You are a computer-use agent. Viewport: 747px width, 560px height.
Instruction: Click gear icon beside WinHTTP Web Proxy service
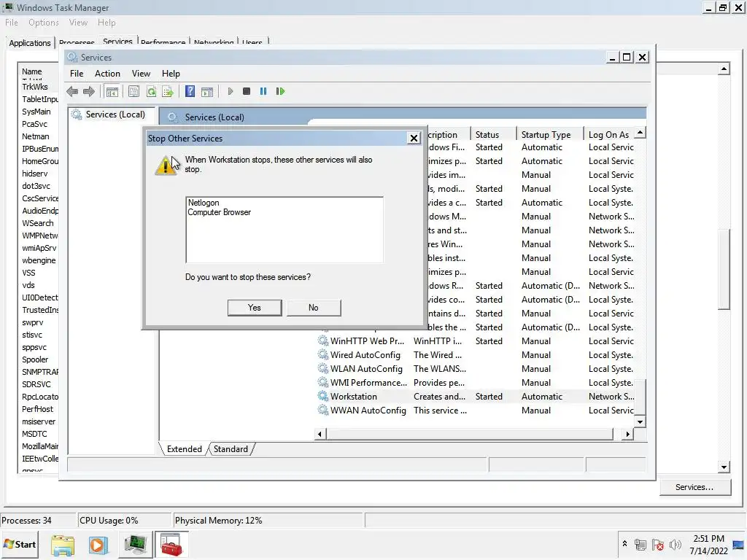pos(323,341)
